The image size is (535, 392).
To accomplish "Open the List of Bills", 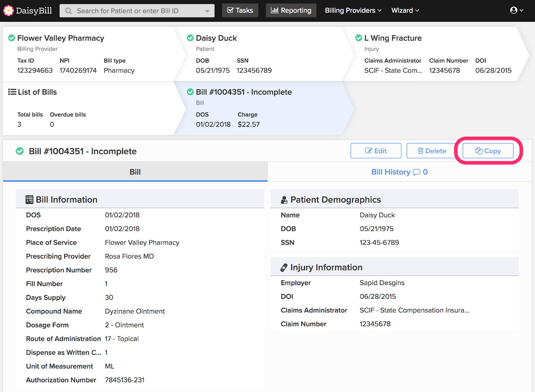I will tap(37, 92).
